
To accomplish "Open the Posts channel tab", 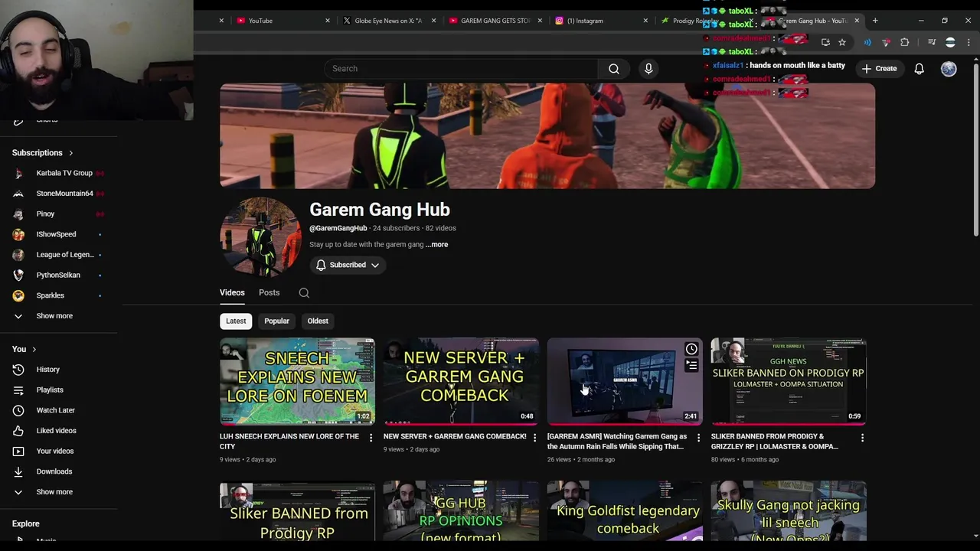I will (x=269, y=292).
